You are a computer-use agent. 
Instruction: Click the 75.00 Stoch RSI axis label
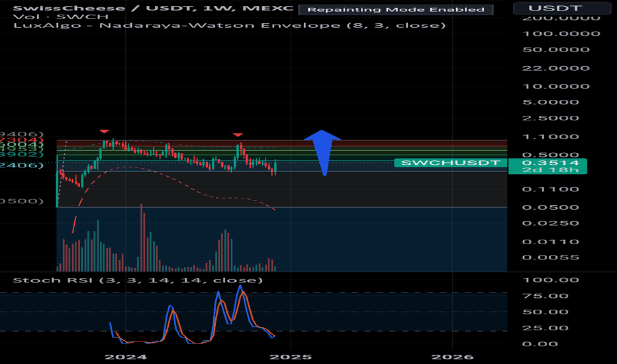pyautogui.click(x=545, y=296)
